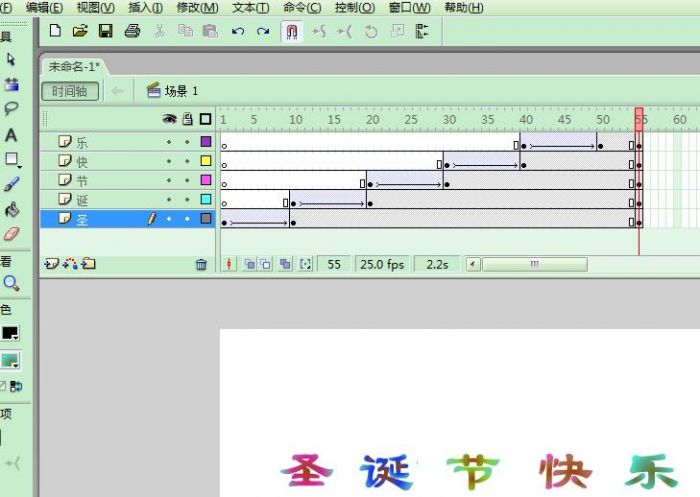Viewport: 700px width, 497px height.
Task: Toggle the Onion Skin button
Action: [x=250, y=264]
